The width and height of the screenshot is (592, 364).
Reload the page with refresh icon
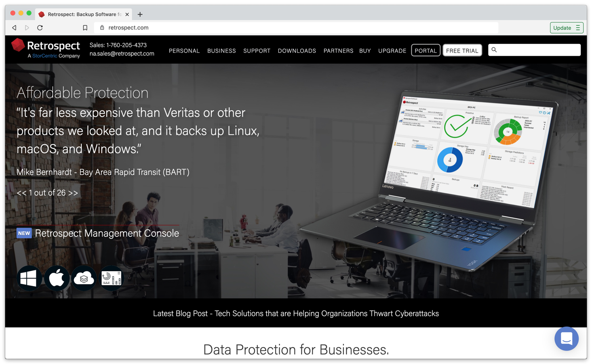coord(40,28)
